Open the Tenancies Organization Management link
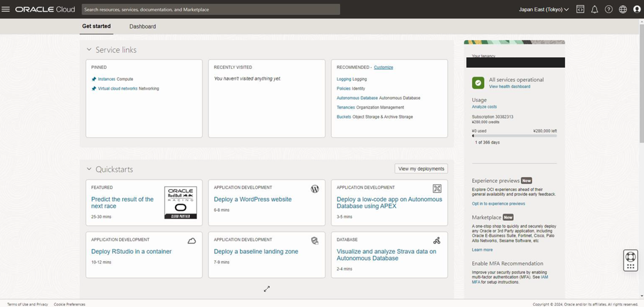The image size is (644, 307). [346, 107]
